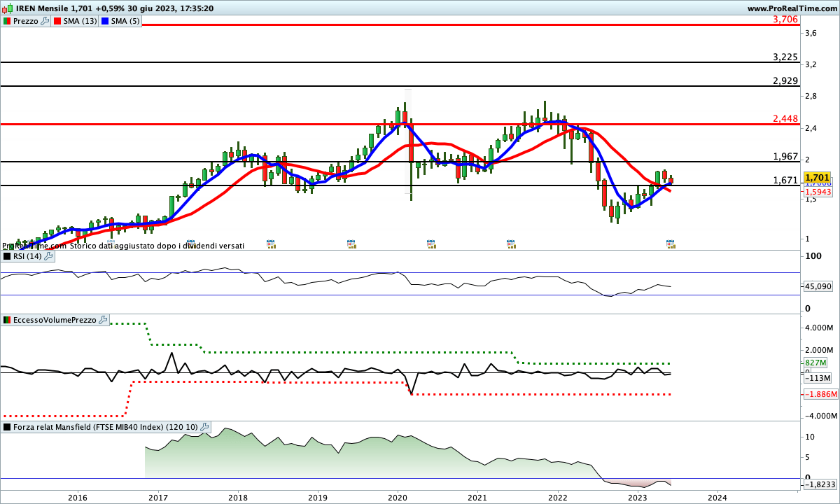840x504 pixels.
Task: Click the dividend event icon near 2023
Action: [x=671, y=244]
